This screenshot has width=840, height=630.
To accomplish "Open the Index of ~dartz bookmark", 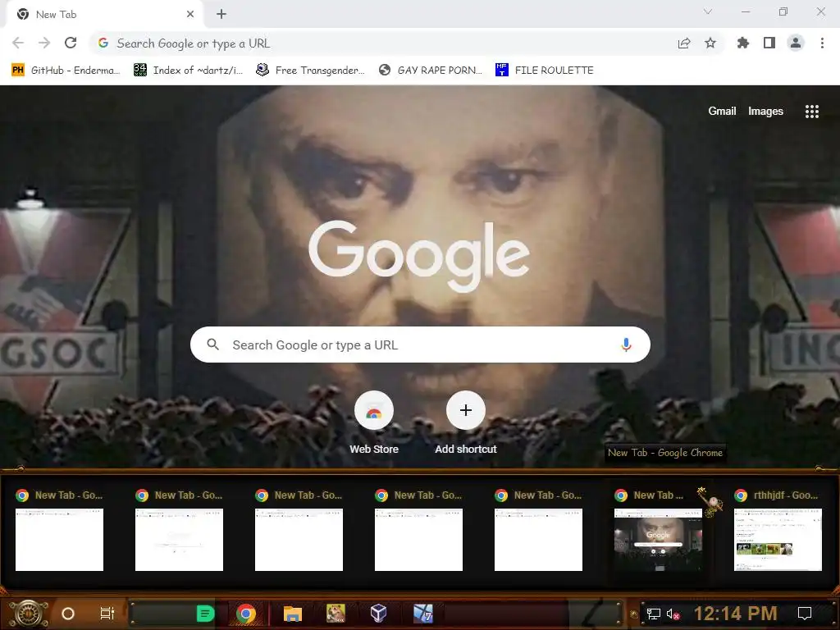I will [188, 71].
